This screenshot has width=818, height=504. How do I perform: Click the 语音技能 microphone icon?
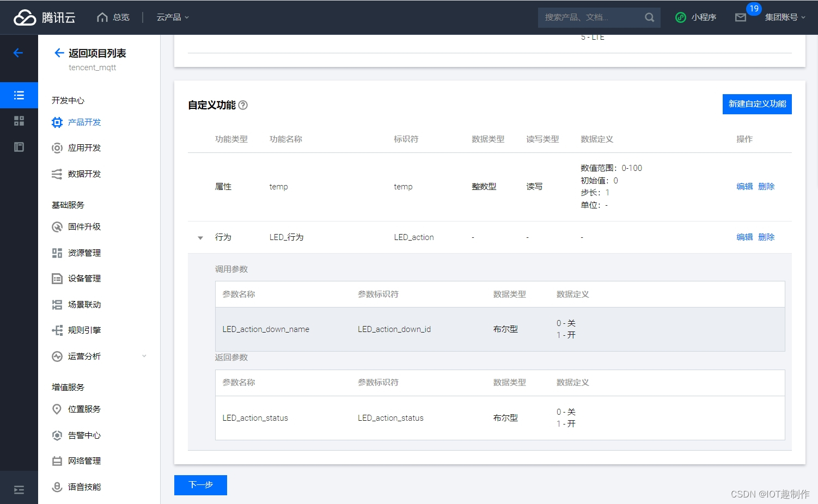click(x=57, y=487)
